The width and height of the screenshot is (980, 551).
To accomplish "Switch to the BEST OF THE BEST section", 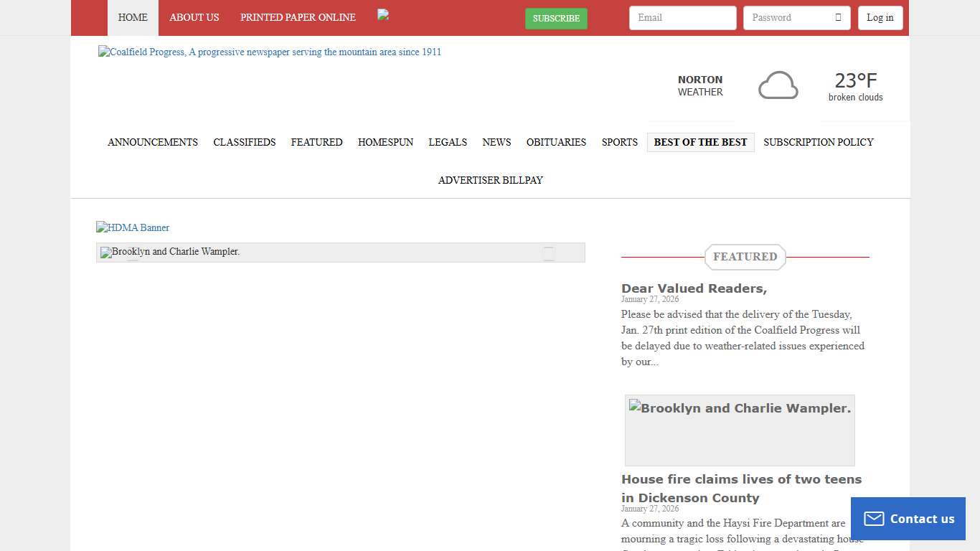I will click(x=700, y=142).
